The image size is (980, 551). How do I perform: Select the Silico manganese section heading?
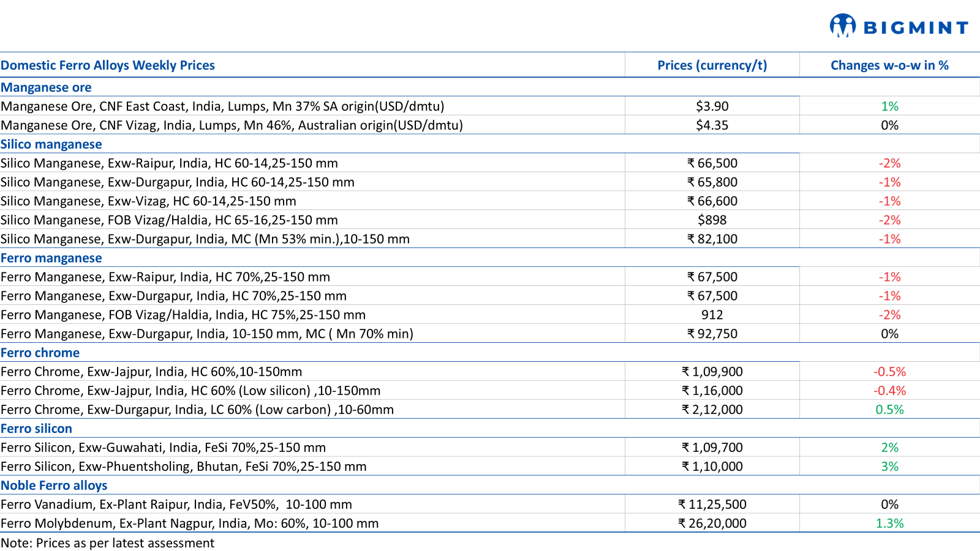click(x=51, y=144)
